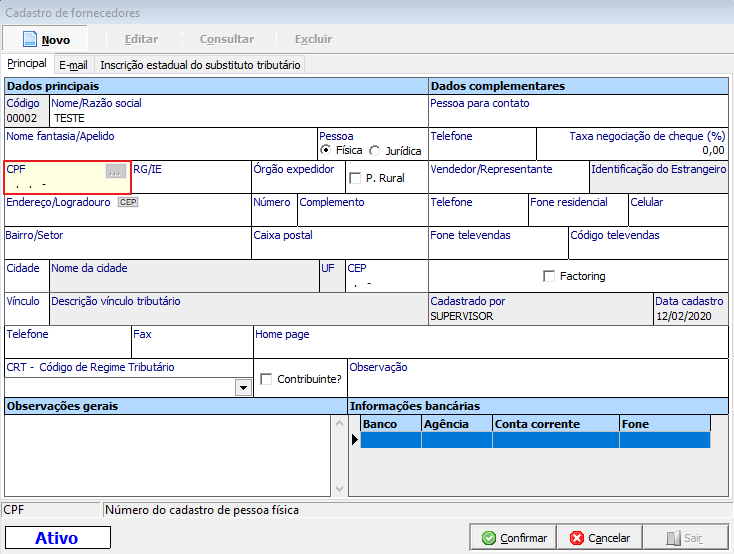The height and width of the screenshot is (554, 734).
Task: Enable the P. Rural checkbox
Action: 355,178
